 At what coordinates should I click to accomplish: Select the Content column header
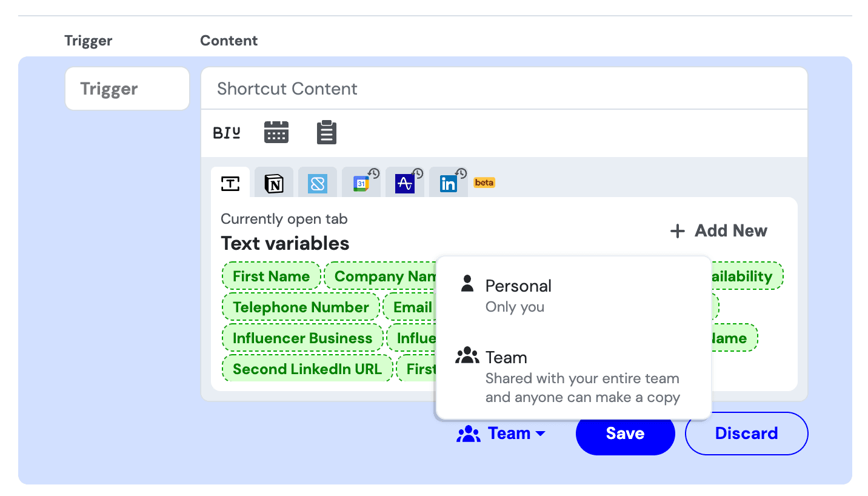229,41
